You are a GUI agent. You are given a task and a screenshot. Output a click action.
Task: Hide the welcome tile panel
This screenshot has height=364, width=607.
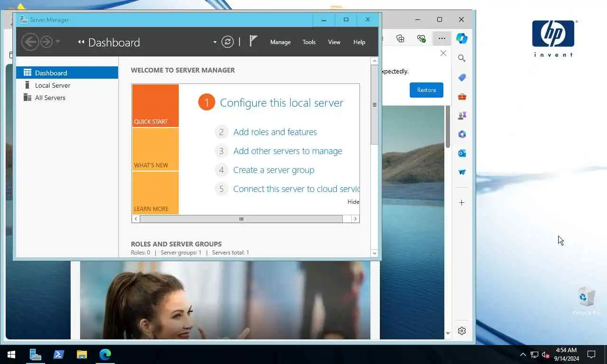(353, 201)
